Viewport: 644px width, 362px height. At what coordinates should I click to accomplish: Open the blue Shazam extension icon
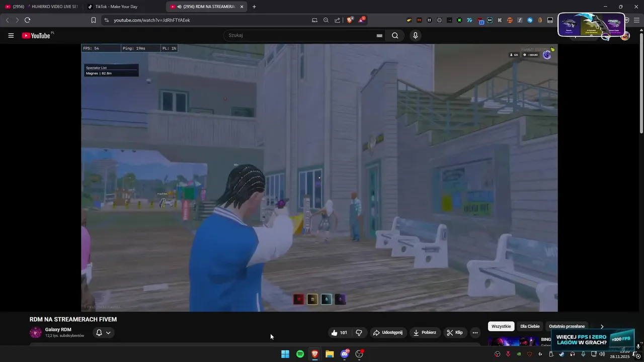click(x=530, y=20)
